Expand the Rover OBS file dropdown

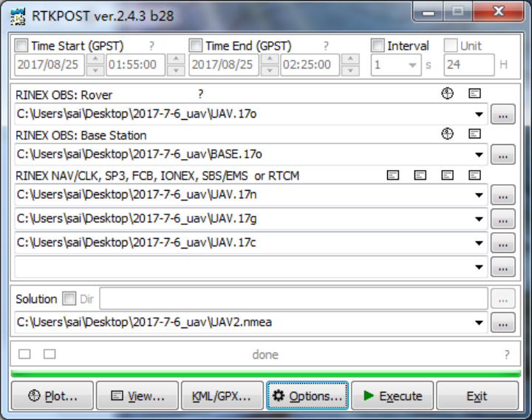click(479, 115)
